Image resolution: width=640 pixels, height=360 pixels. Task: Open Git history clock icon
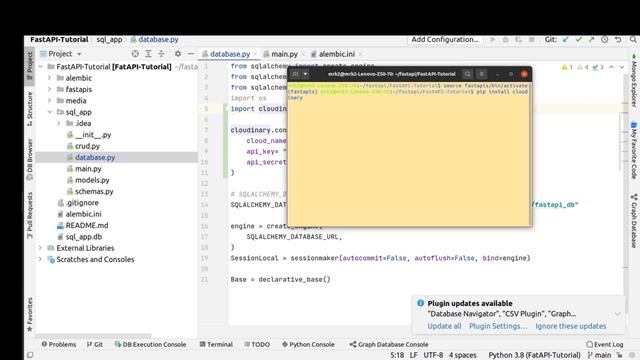(604, 40)
